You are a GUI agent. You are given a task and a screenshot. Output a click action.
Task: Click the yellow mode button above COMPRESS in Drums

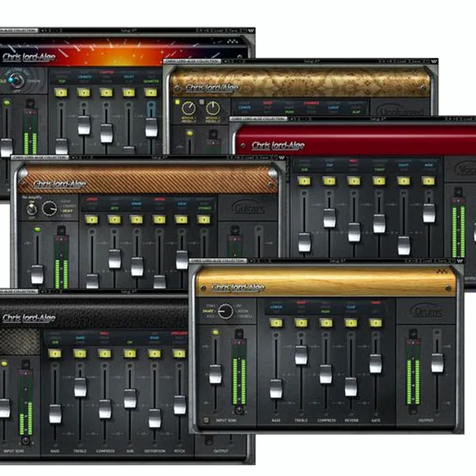(326, 323)
